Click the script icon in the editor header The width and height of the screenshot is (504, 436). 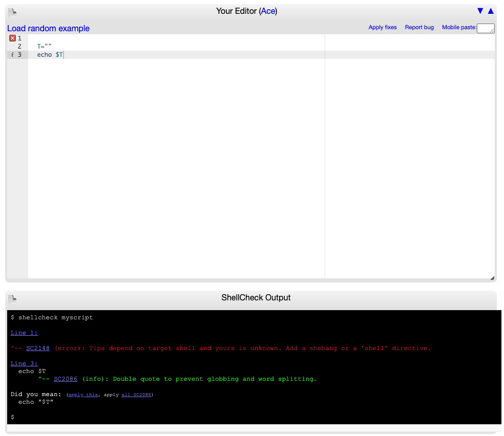click(x=12, y=11)
